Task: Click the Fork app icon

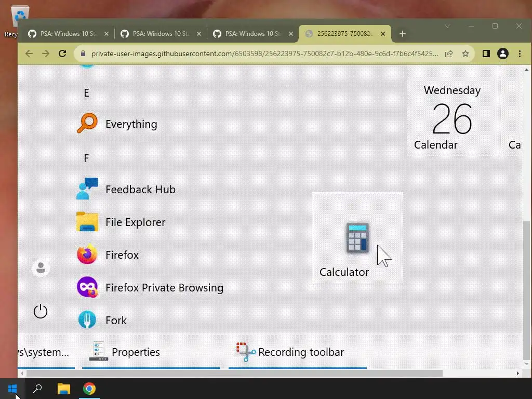Action: pos(87,320)
